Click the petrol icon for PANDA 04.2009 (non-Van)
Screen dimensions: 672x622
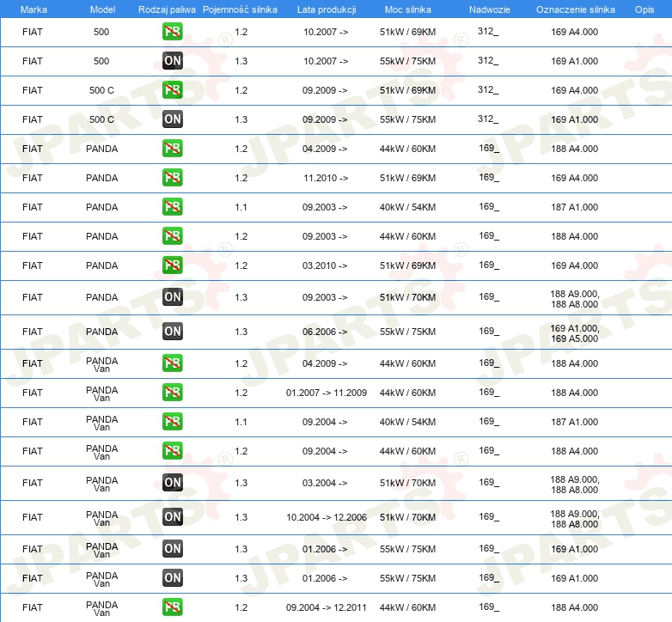172,149
